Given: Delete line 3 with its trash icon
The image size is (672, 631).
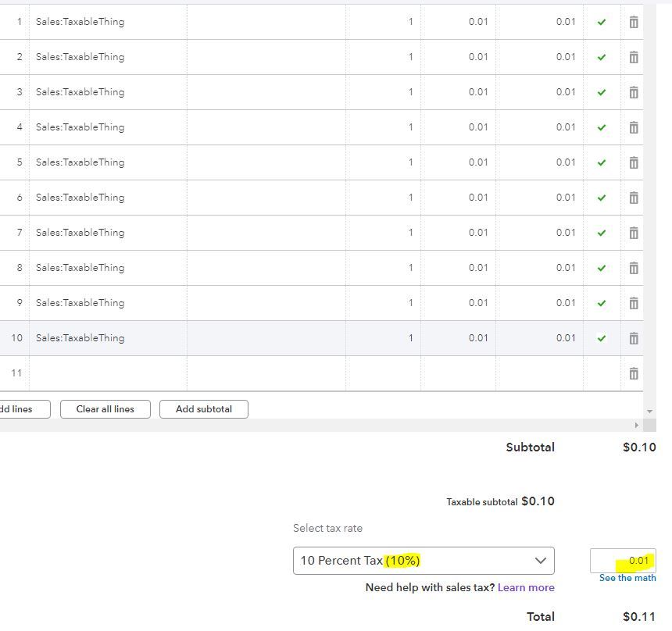Looking at the screenshot, I should 634,92.
